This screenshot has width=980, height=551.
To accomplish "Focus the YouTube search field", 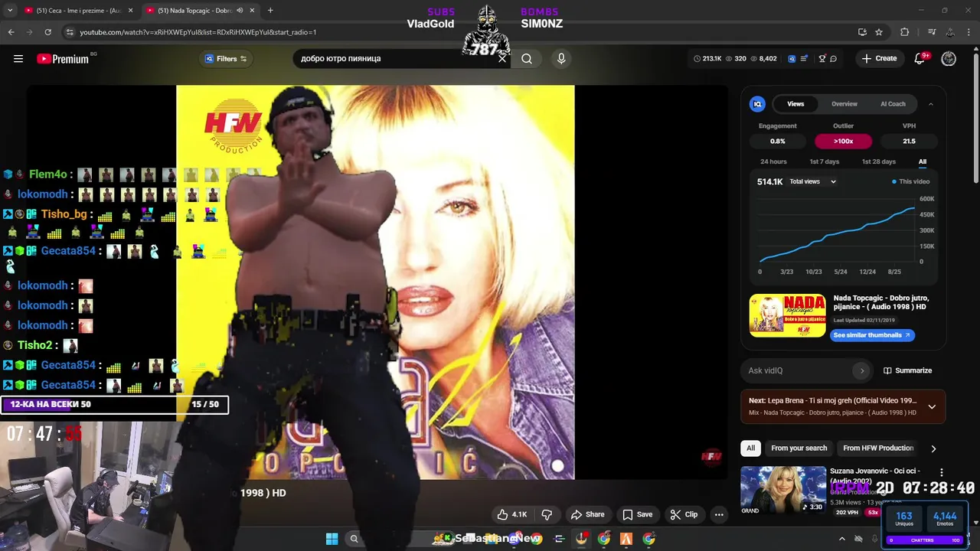I will point(397,58).
